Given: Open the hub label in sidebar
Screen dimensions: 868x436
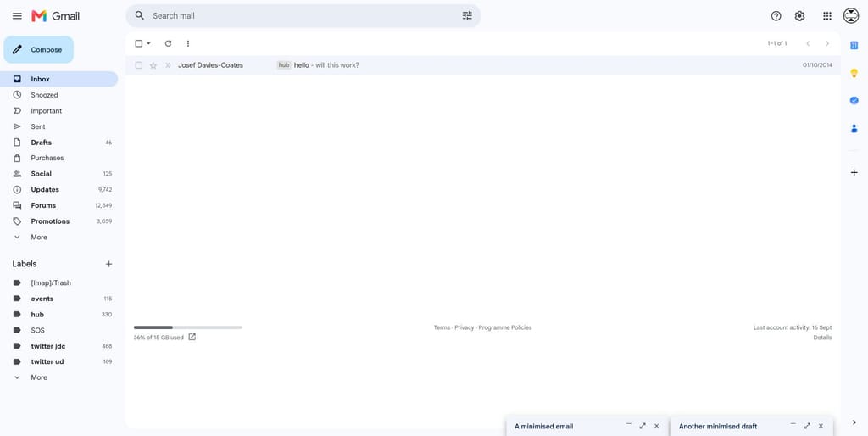Looking at the screenshot, I should (59, 315).
